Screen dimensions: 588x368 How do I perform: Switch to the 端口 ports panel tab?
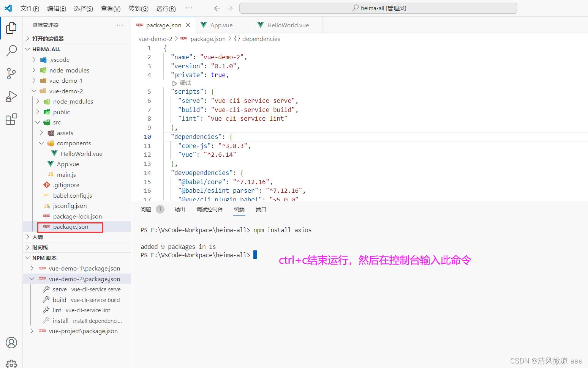pos(261,209)
